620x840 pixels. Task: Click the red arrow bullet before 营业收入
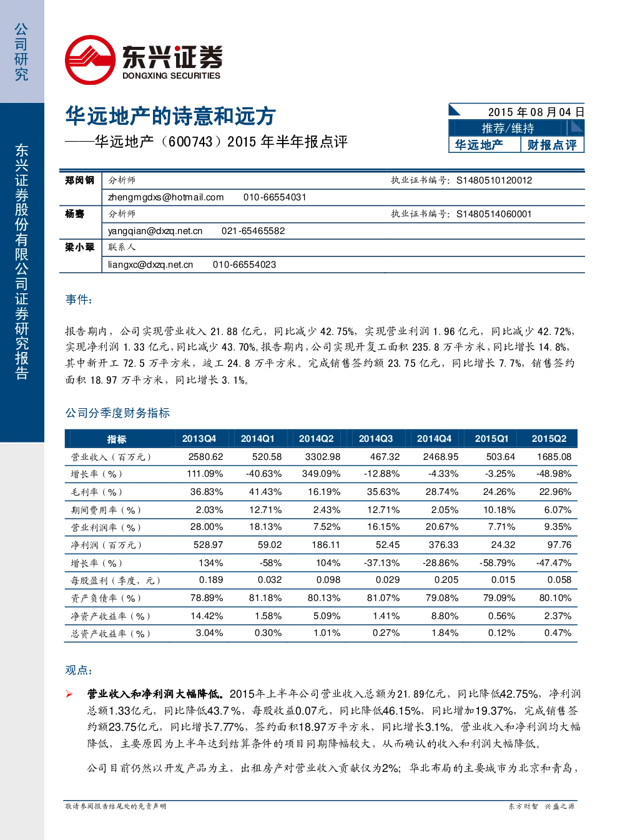69,694
